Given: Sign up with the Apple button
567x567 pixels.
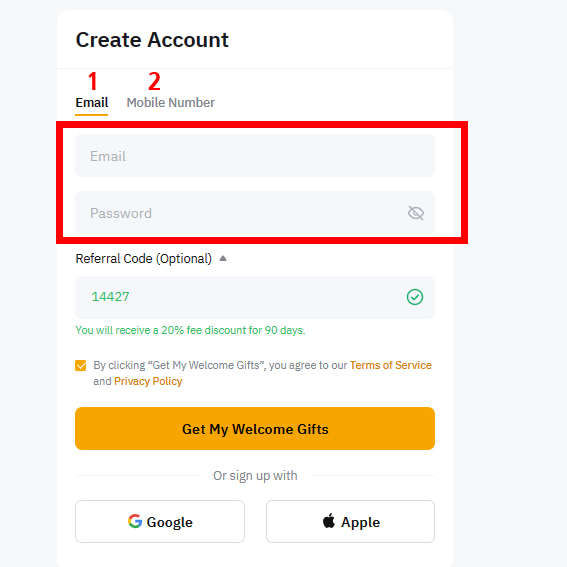Looking at the screenshot, I should [x=350, y=521].
